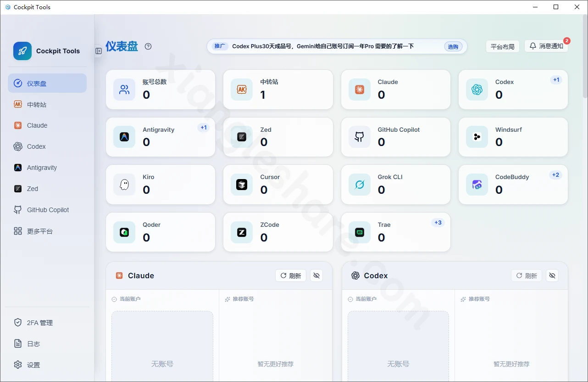Open the Trae card icon

(x=360, y=232)
